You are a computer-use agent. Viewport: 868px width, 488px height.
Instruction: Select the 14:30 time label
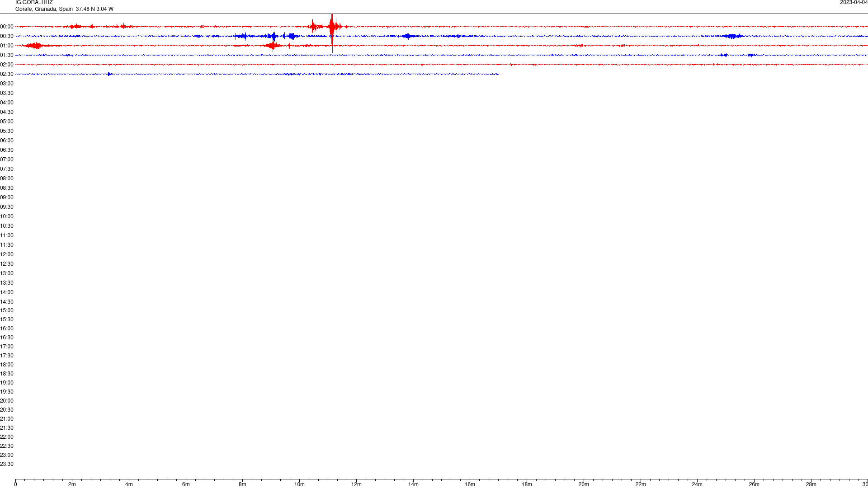pos(7,302)
